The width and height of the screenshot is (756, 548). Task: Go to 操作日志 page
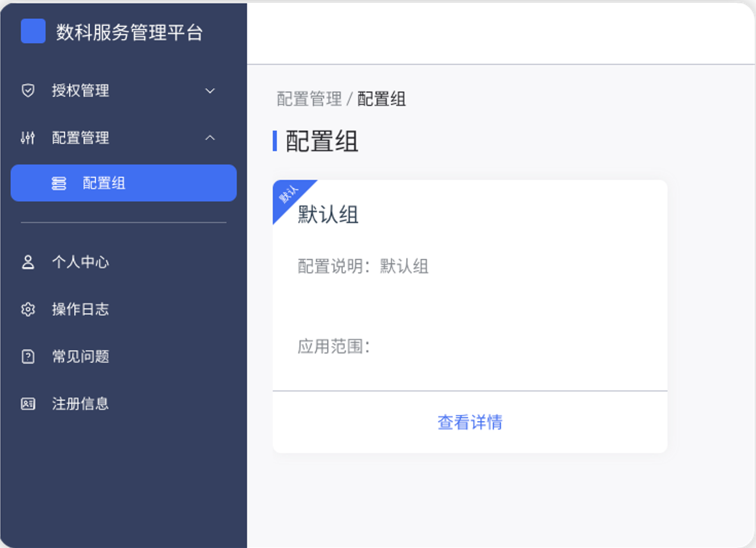80,309
